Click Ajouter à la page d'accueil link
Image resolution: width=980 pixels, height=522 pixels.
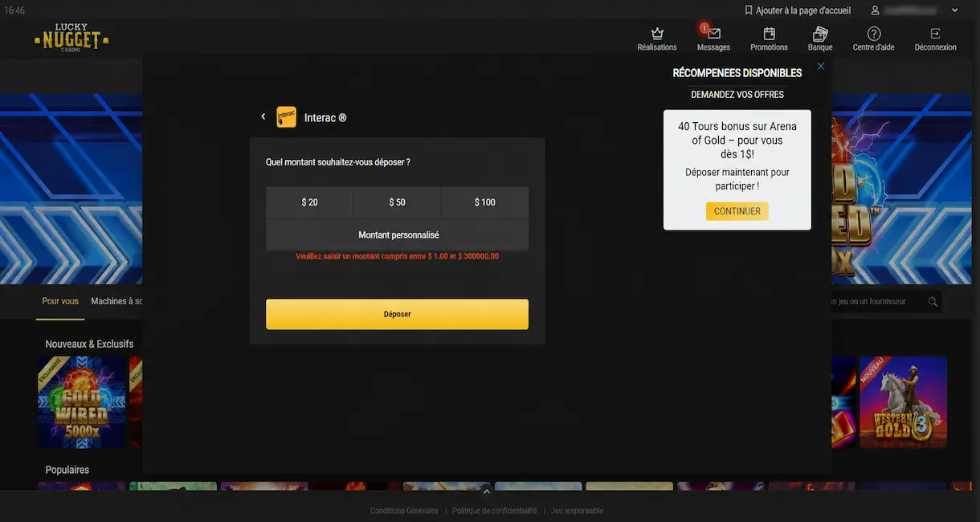pyautogui.click(x=803, y=10)
